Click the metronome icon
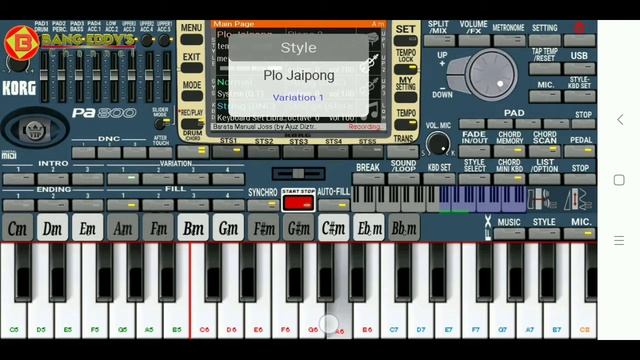Image resolution: width=640 pixels, height=360 pixels. [577, 199]
